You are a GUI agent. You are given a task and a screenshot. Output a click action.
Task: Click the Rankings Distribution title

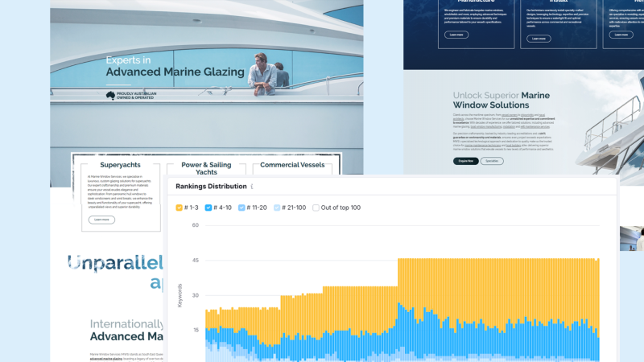[x=211, y=187]
